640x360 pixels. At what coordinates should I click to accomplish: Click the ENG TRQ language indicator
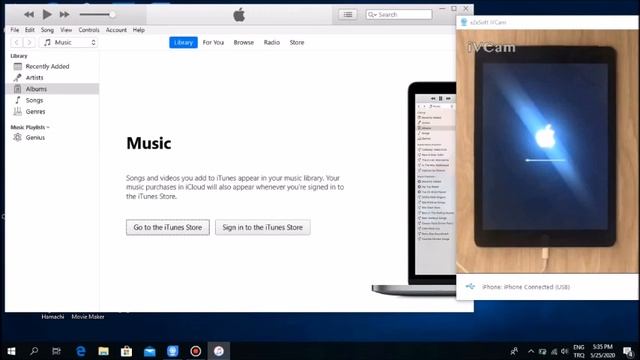pos(579,351)
